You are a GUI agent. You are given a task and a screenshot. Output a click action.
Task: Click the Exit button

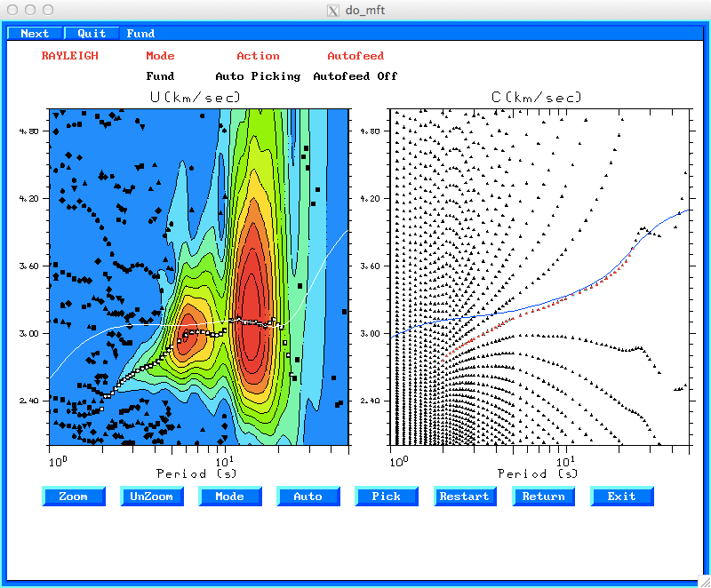(x=621, y=497)
